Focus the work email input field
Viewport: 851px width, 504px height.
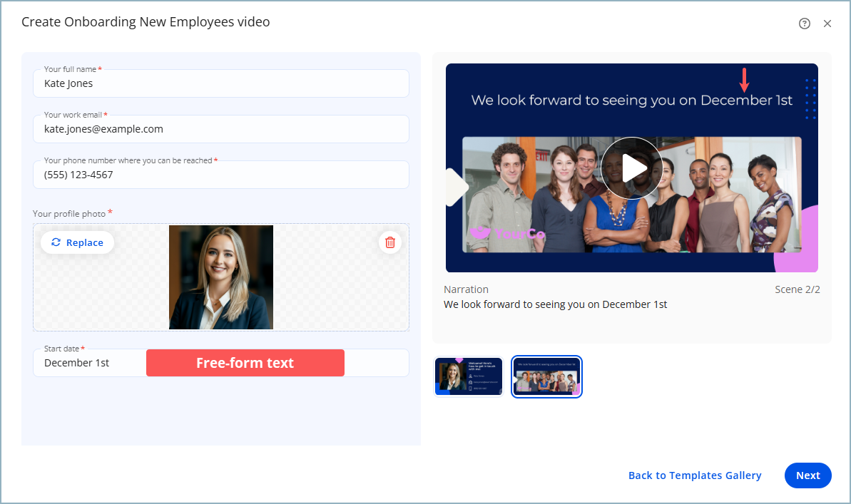[221, 129]
